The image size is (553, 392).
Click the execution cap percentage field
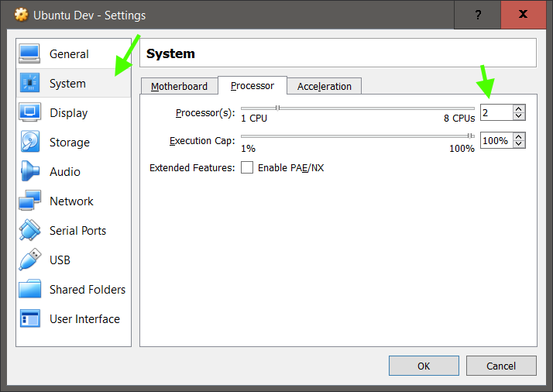click(496, 140)
